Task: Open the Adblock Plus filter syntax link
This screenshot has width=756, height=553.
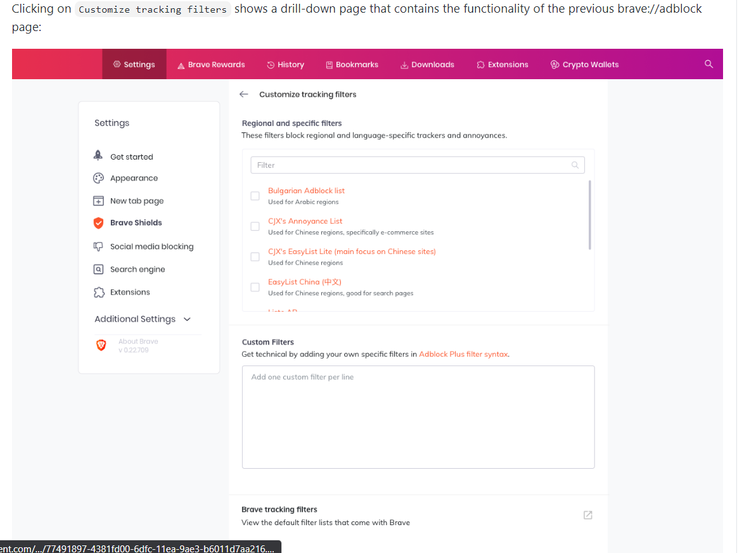Action: [x=463, y=354]
